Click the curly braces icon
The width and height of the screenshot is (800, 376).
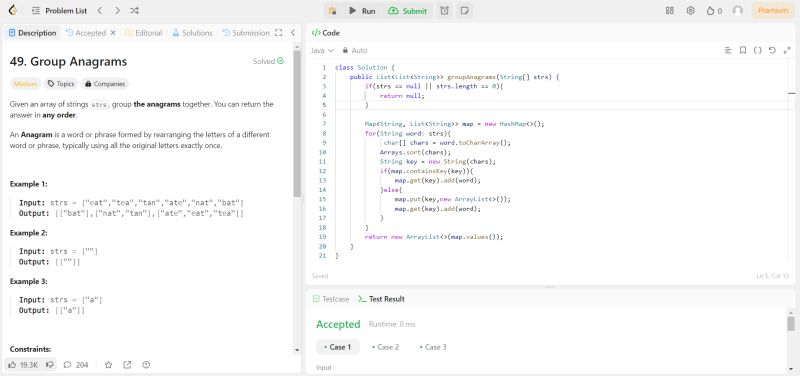point(758,50)
